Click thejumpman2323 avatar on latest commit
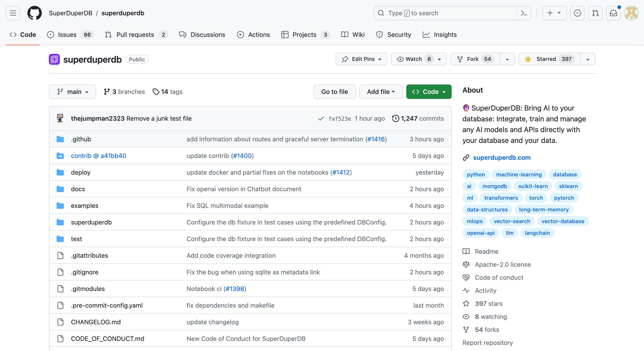The image size is (644, 351). click(x=60, y=118)
